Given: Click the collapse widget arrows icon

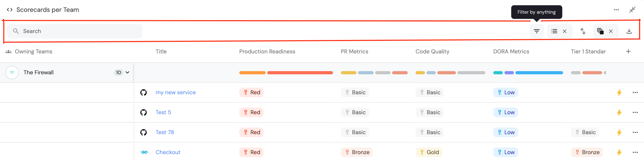Looking at the screenshot, I should tap(632, 10).
